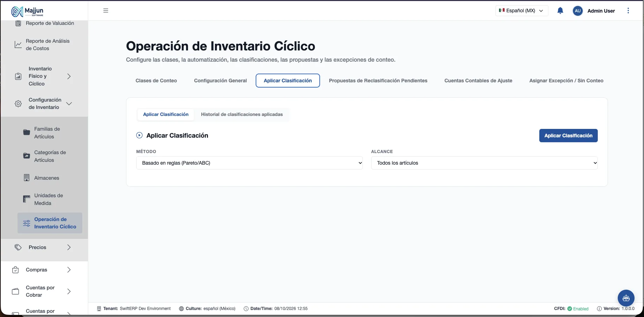Open the Alcance dropdown

click(x=484, y=163)
